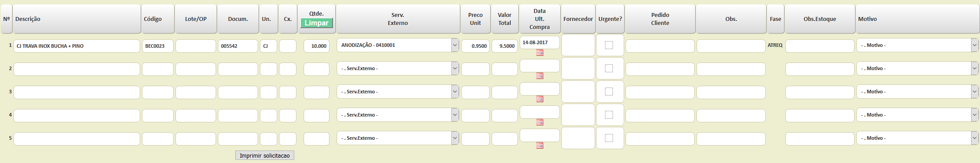Click the CJ TRAVA INOX BUCHA + PINO field

[77, 46]
